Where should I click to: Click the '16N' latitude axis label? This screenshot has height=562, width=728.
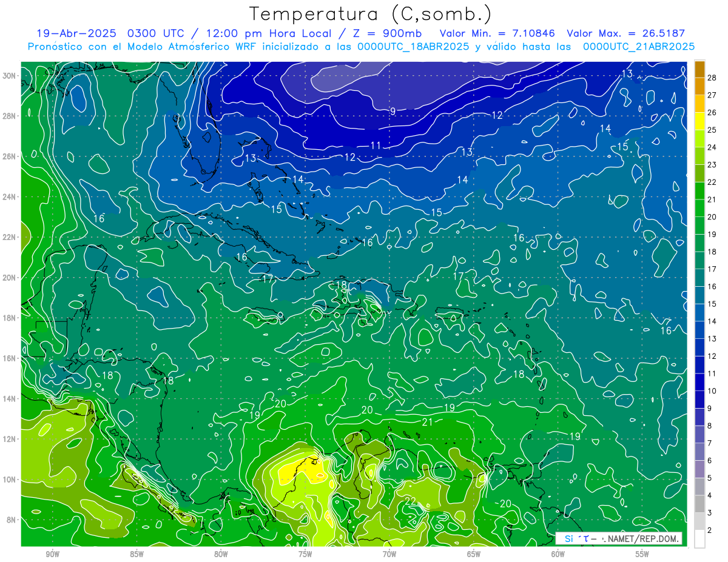(10, 358)
